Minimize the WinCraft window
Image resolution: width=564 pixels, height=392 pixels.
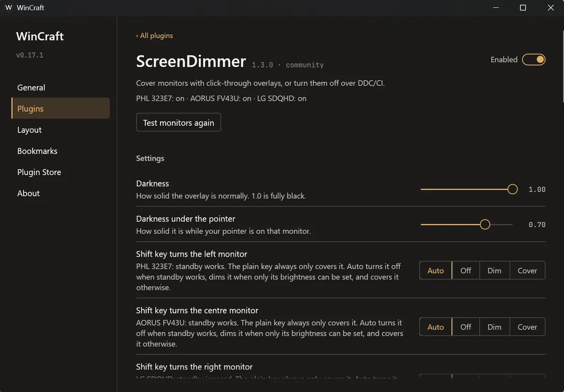coord(495,8)
